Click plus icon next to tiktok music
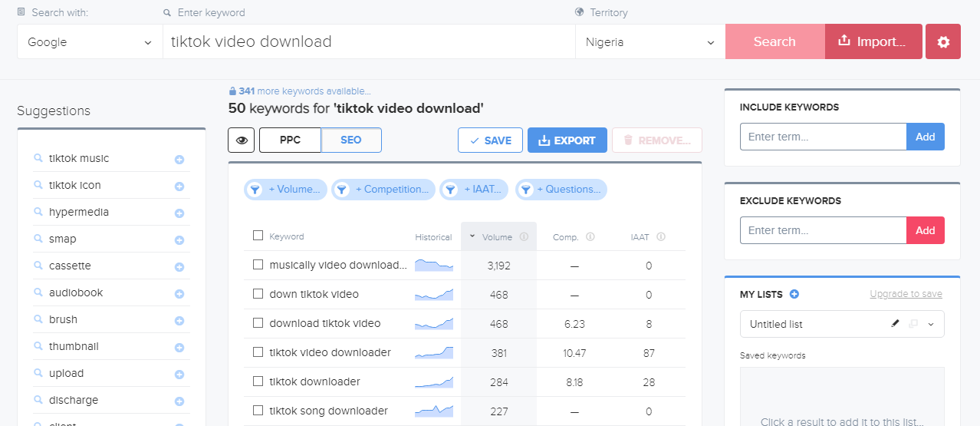This screenshot has height=426, width=980. 179,160
